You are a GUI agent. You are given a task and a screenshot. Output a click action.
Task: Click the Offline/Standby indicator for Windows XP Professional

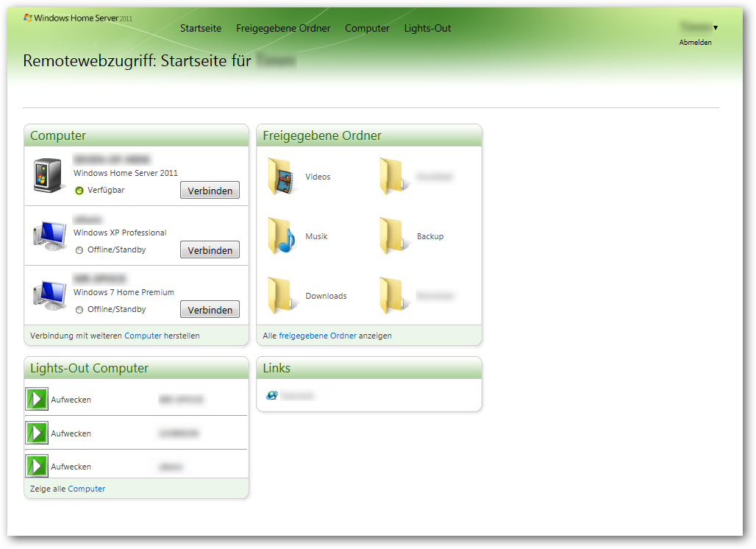click(79, 250)
